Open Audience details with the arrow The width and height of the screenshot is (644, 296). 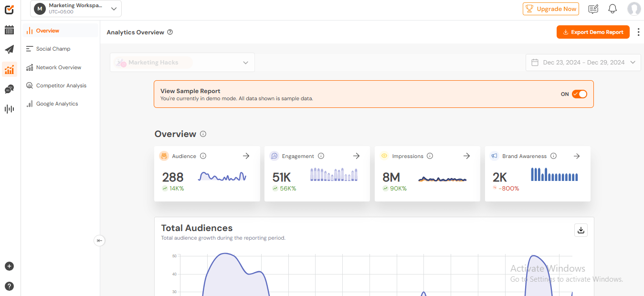(246, 156)
